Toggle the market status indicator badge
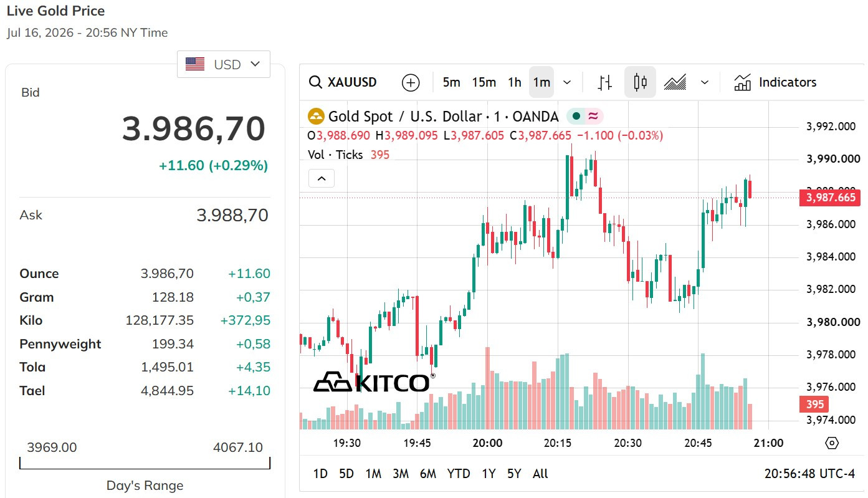Screen dimensions: 868x498 [x=584, y=117]
